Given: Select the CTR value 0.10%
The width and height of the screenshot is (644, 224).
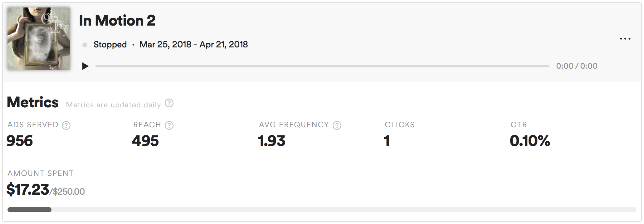Looking at the screenshot, I should 529,141.
